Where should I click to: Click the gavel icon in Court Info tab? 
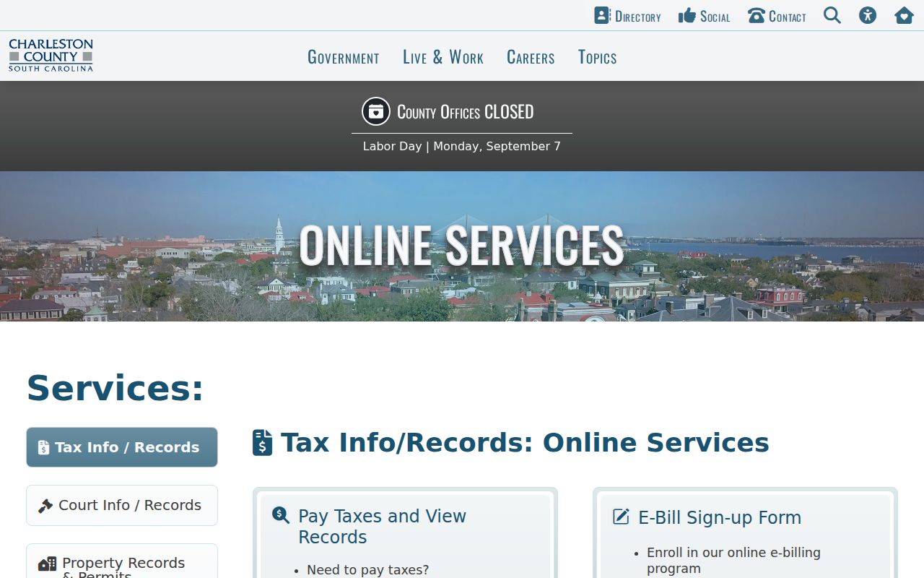[x=45, y=506]
